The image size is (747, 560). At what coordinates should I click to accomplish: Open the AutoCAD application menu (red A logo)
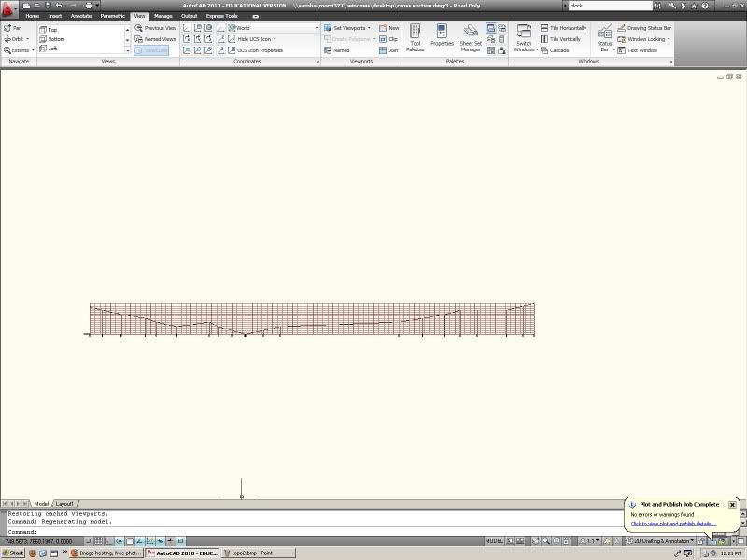[8, 8]
